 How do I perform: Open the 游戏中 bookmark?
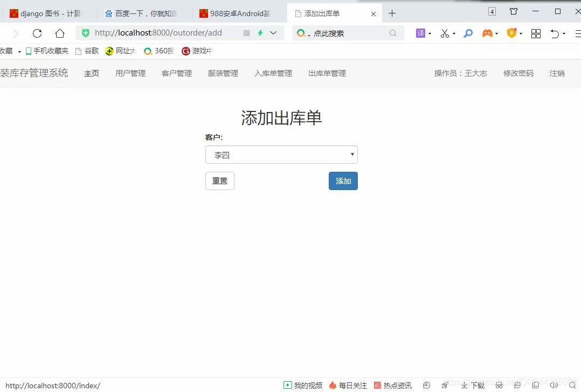pyautogui.click(x=197, y=51)
